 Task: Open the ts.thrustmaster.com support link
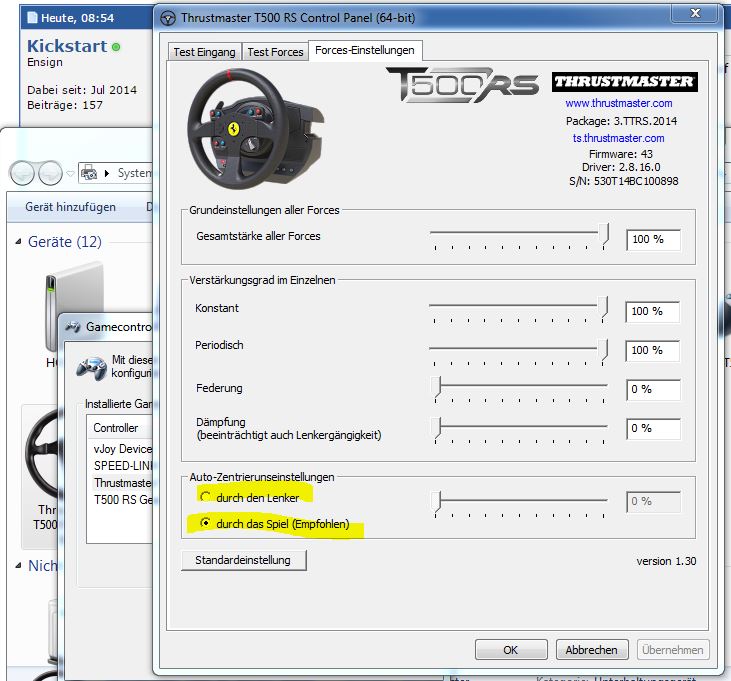pyautogui.click(x=618, y=138)
